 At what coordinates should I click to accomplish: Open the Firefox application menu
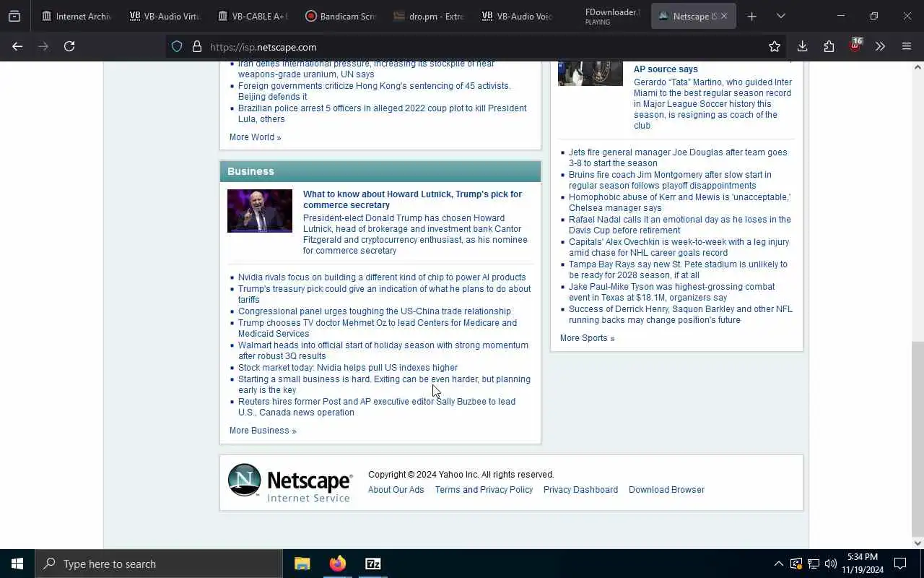point(907,46)
